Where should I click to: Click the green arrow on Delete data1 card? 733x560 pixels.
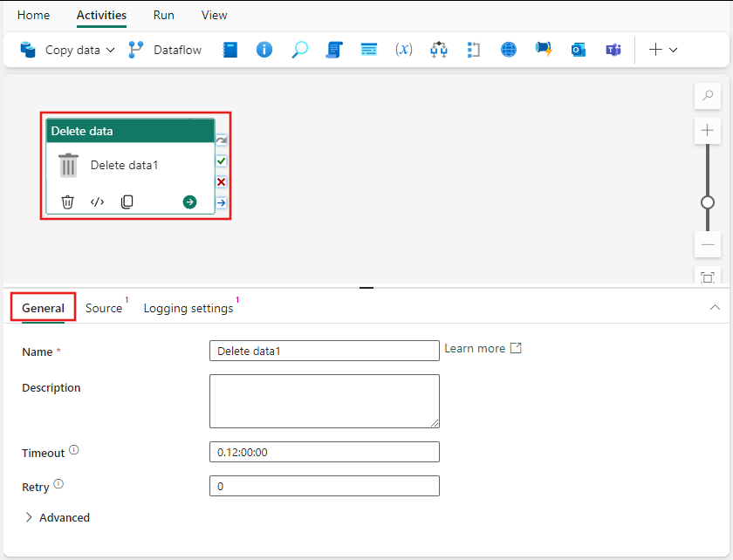[x=189, y=201]
